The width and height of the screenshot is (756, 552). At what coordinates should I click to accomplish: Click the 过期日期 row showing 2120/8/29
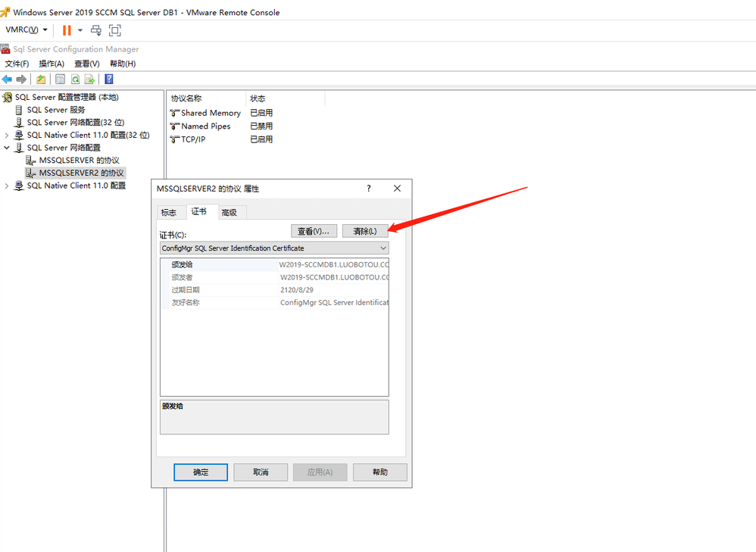(x=274, y=290)
